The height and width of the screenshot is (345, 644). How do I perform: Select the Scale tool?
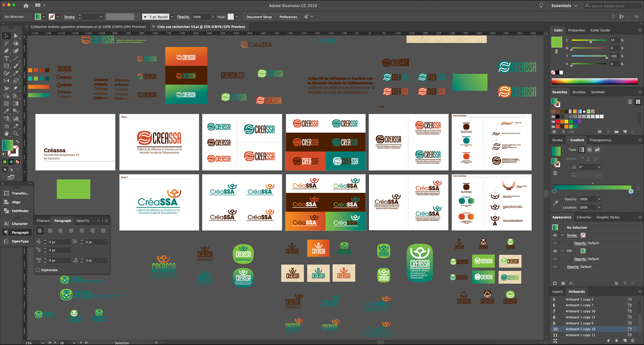[16, 81]
